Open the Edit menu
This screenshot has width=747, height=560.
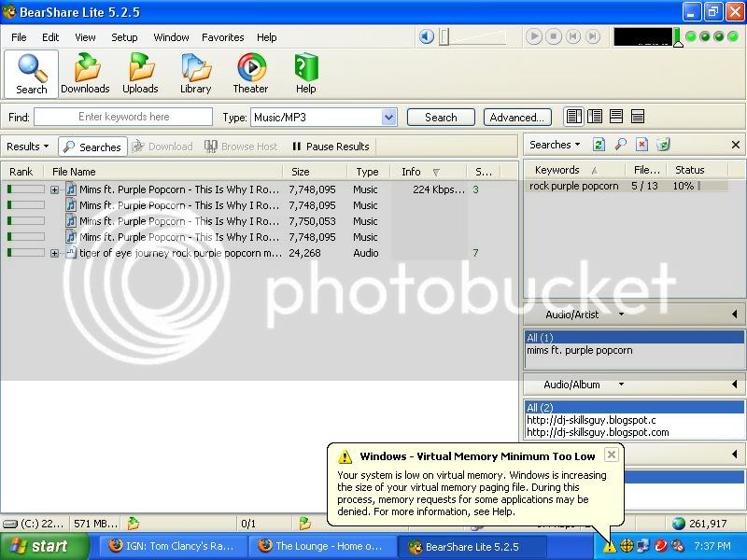click(x=50, y=37)
